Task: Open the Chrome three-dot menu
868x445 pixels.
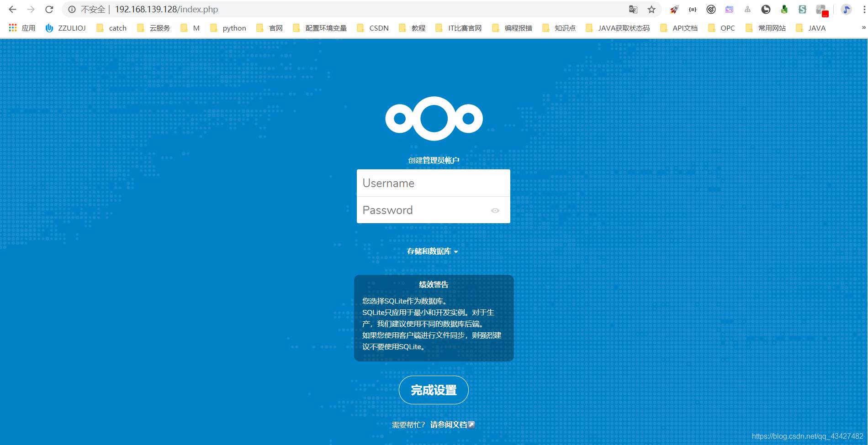Action: (863, 9)
